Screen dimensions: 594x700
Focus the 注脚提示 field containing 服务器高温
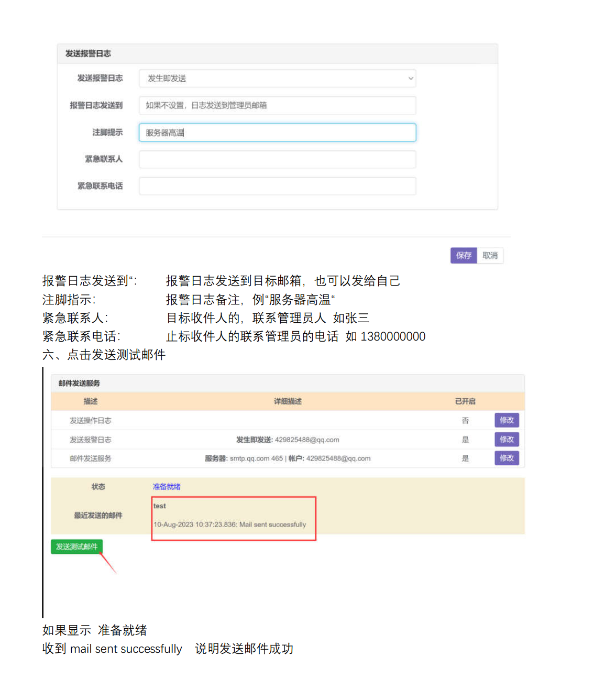pos(277,133)
